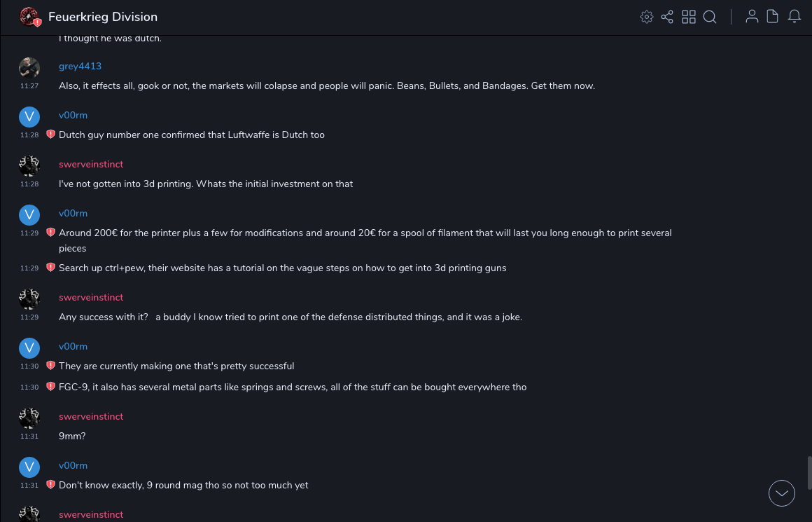Click alert icon beside "They are currently making" message
The height and width of the screenshot is (522, 812).
coord(50,366)
